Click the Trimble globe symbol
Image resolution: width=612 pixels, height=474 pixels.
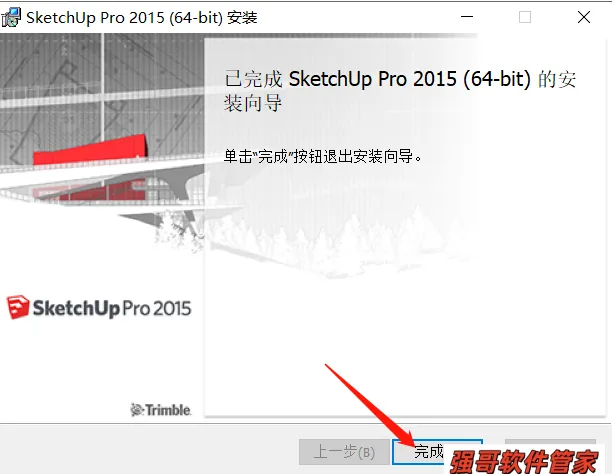pos(137,410)
